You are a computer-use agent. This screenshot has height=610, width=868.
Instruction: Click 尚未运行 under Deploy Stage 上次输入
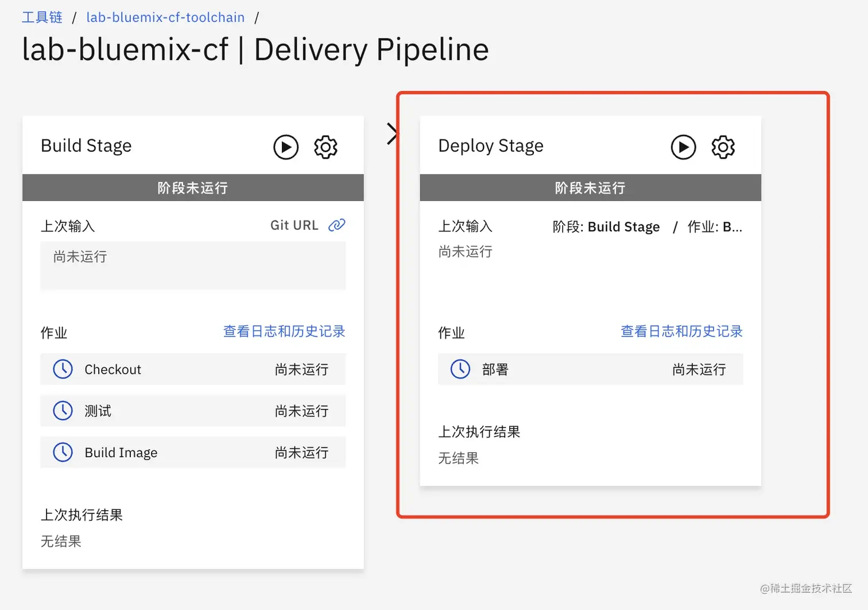point(465,252)
